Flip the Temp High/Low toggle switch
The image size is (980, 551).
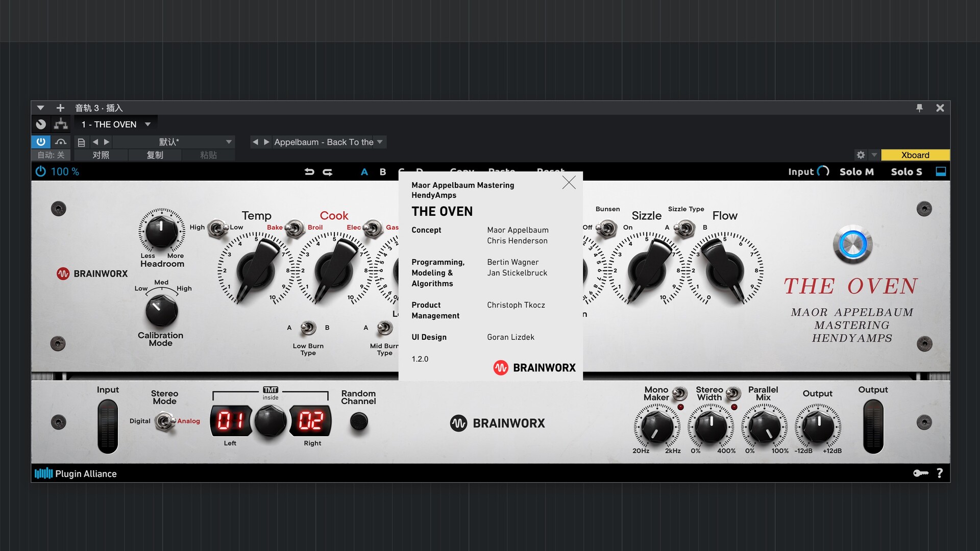[217, 229]
